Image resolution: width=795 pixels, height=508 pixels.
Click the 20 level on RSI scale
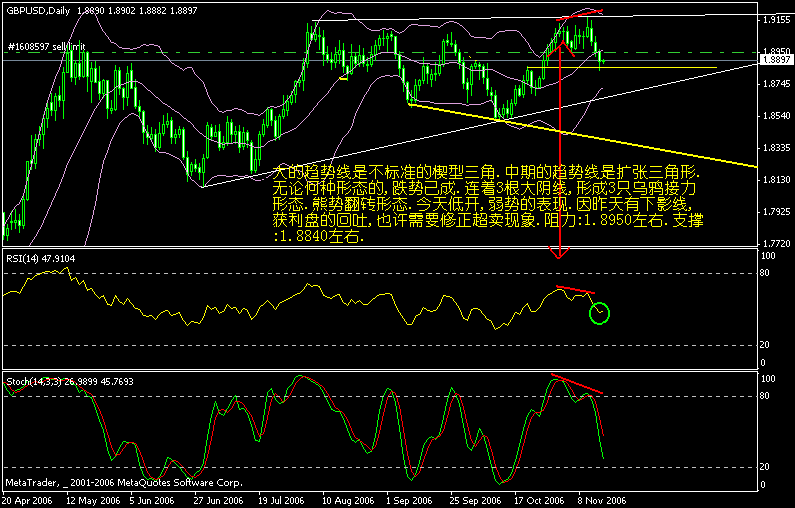(x=765, y=345)
